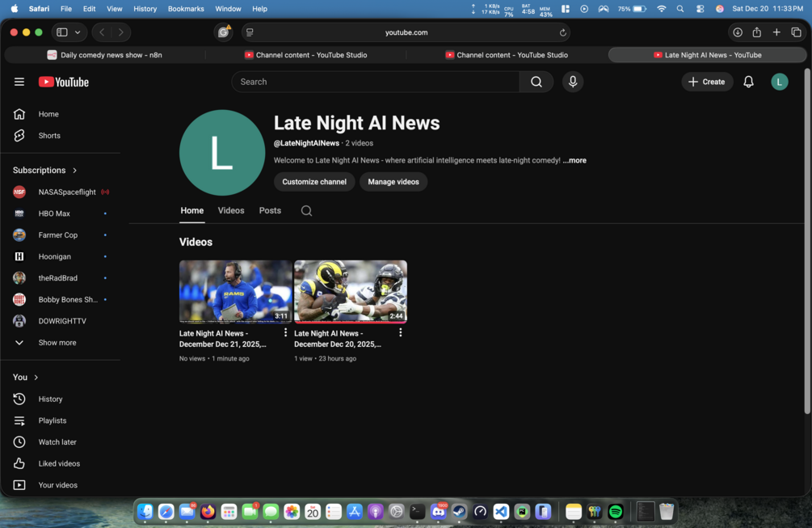Start voice search with microphone icon
Screen dimensions: 812x528
click(x=573, y=82)
